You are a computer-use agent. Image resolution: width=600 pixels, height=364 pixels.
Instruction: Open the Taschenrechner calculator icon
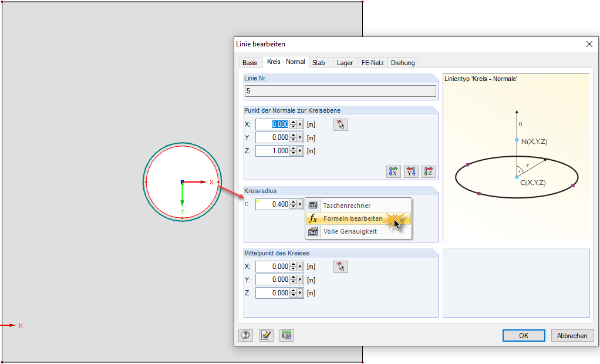coord(314,205)
